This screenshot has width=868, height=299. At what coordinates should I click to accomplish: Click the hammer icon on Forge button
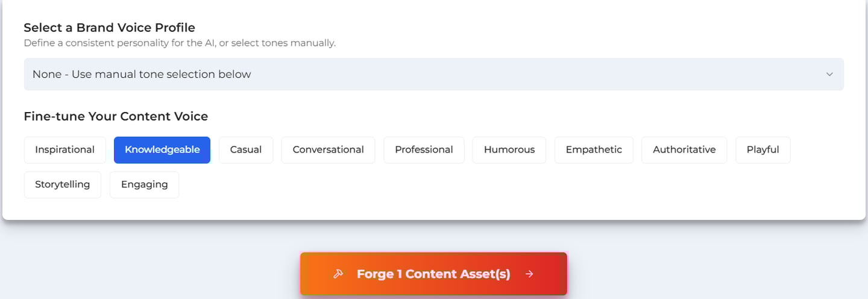338,274
